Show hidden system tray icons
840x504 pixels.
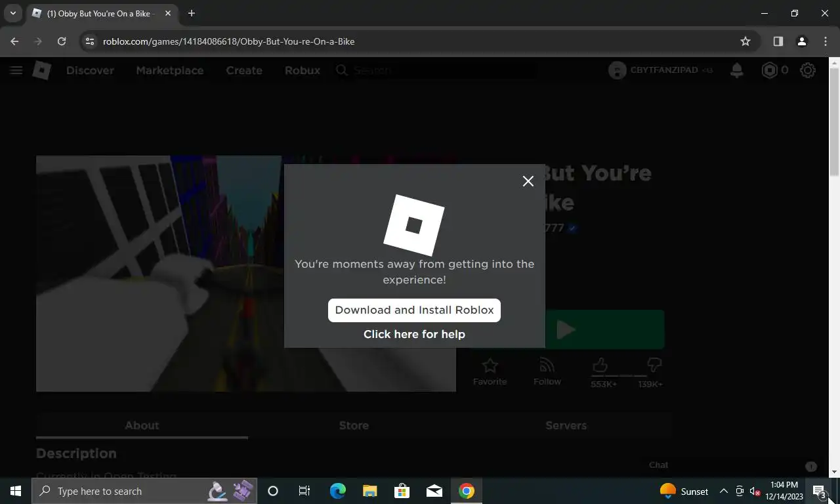point(723,491)
